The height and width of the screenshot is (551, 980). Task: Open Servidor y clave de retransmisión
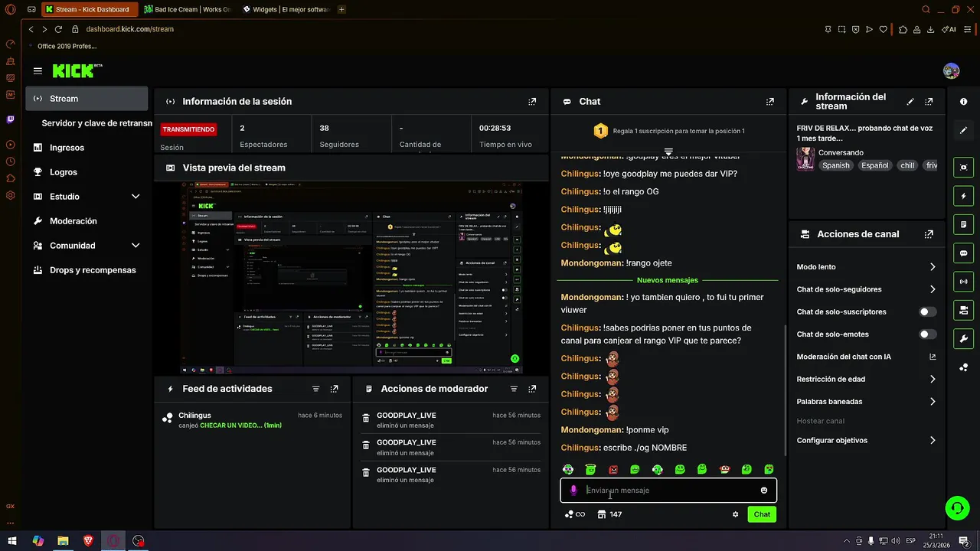[x=96, y=123]
